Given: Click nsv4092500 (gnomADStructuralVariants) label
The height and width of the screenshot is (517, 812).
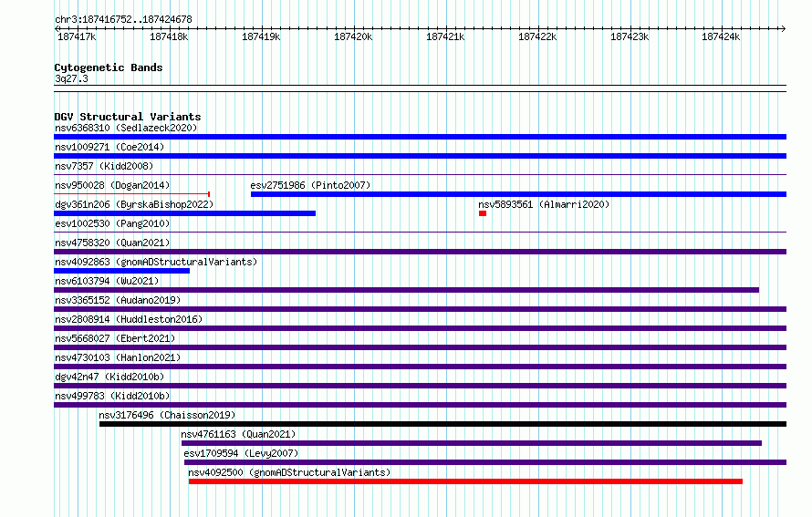Looking at the screenshot, I should coord(289,472).
